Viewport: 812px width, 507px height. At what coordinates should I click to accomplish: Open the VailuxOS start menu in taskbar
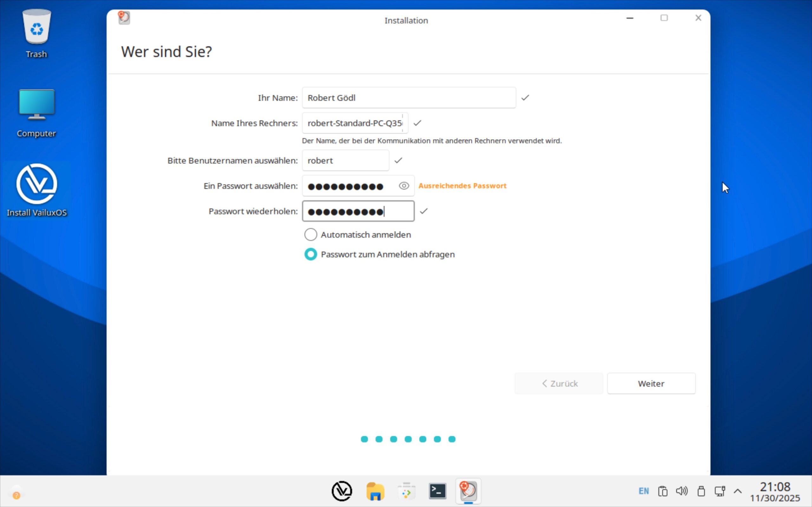pos(342,491)
